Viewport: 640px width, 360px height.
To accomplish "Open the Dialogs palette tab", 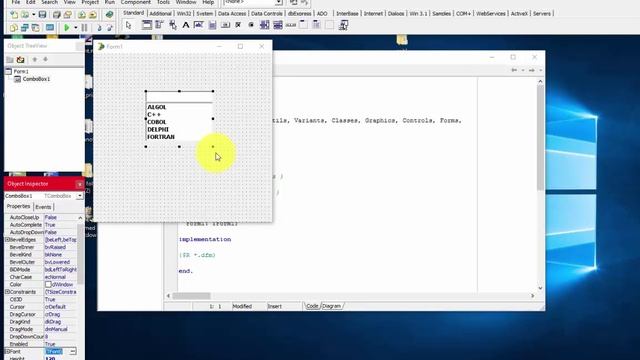I will click(396, 13).
